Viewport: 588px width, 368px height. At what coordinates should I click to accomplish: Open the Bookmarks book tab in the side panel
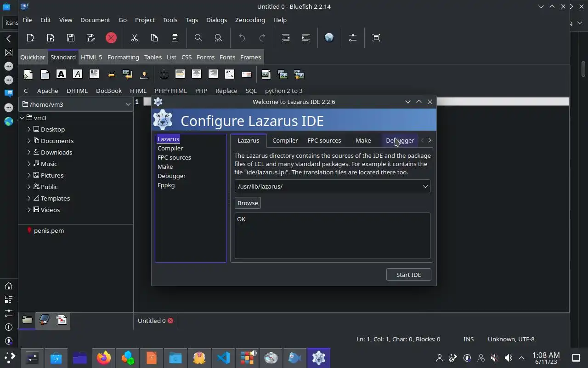click(45, 320)
